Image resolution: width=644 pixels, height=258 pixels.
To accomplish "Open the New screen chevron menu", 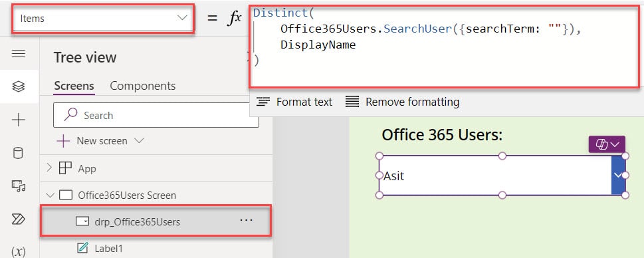I will [x=139, y=140].
